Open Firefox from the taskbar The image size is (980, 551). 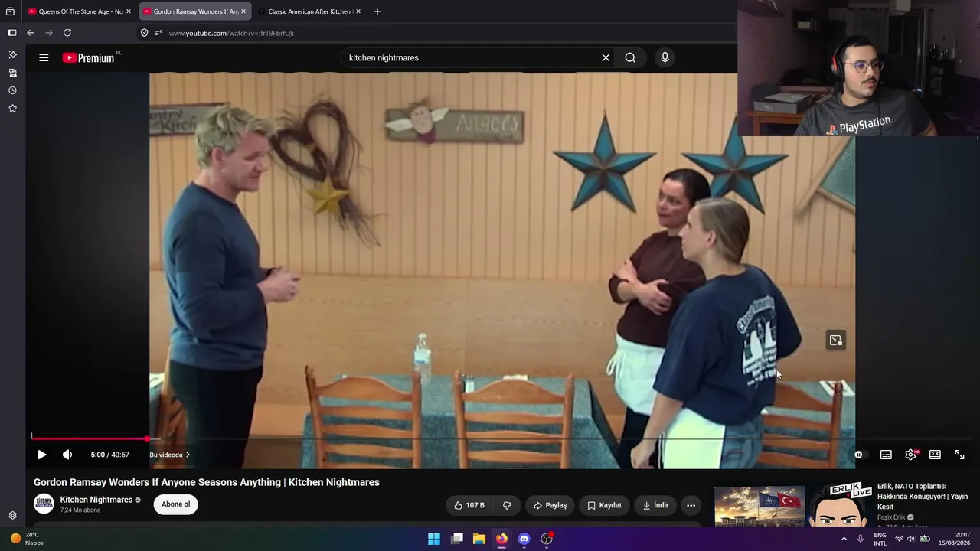click(501, 539)
